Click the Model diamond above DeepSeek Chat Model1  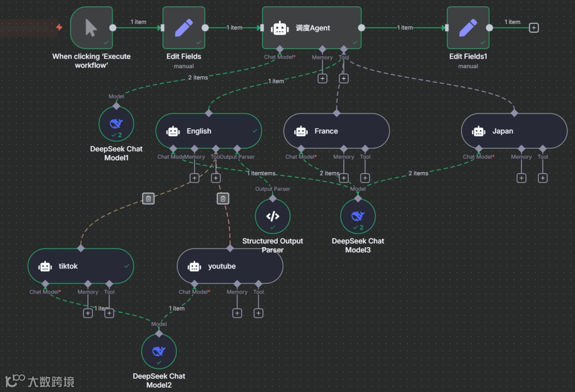(x=116, y=107)
